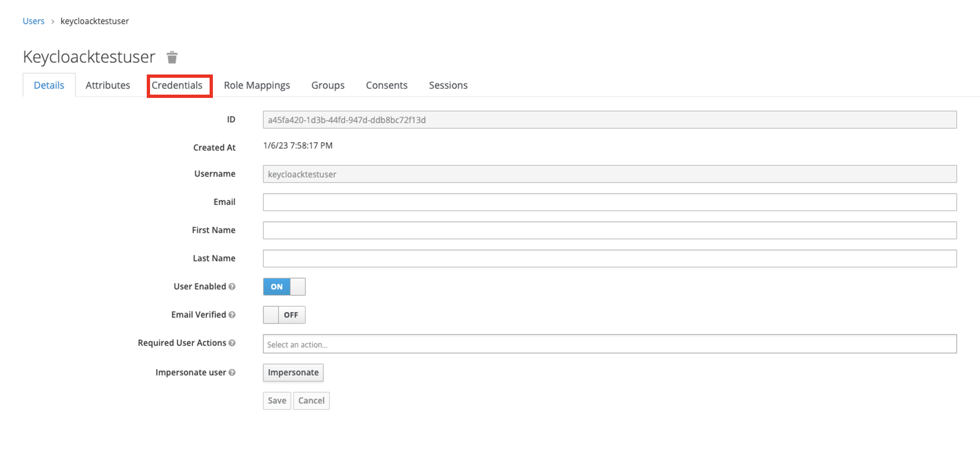Switch to the Attributes tab

[x=108, y=85]
